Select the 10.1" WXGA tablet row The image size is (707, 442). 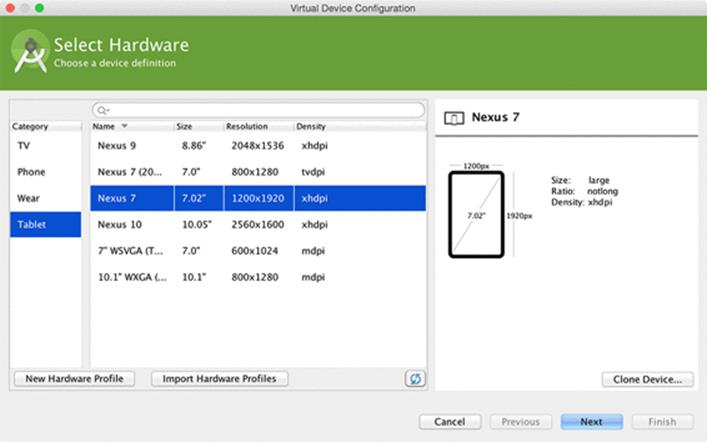258,276
